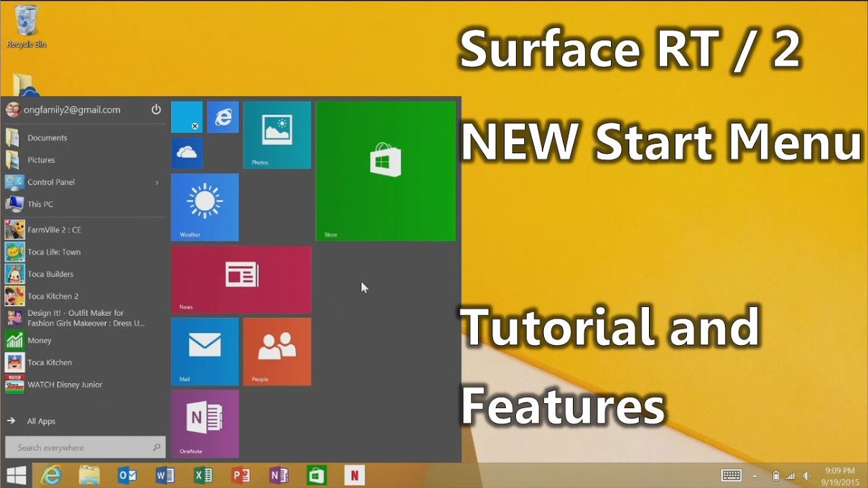Viewport: 868px width, 488px height.
Task: Launch Excel from taskbar
Action: point(203,476)
